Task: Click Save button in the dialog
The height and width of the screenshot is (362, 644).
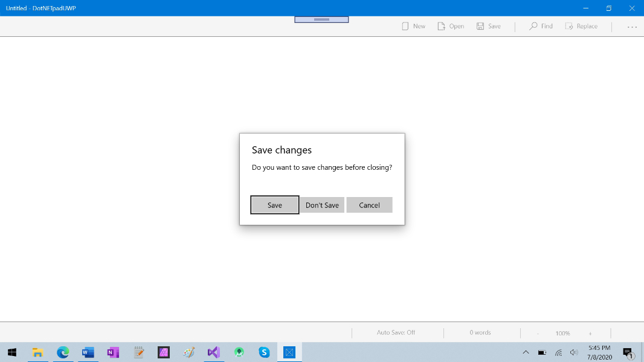Action: point(275,205)
